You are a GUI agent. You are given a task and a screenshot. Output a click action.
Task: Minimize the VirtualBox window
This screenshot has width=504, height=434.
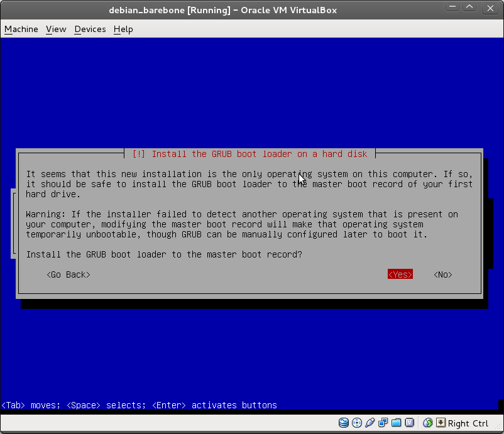452,7
